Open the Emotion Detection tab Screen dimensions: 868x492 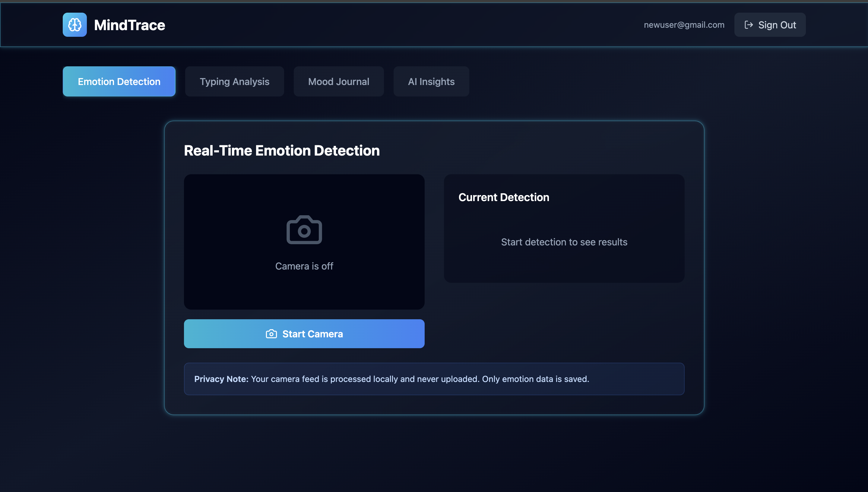[119, 81]
